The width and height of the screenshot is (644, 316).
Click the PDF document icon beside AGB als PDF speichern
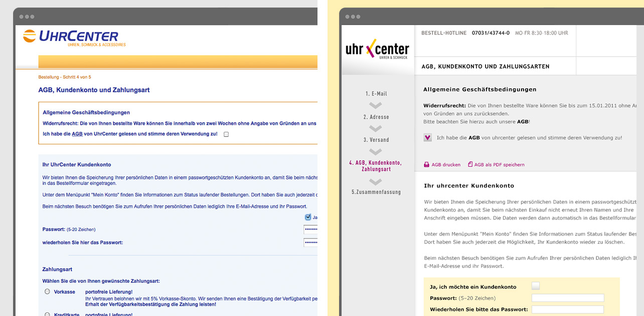(470, 165)
